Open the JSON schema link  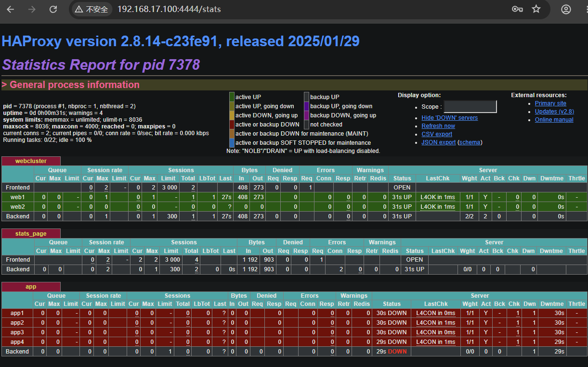(470, 142)
